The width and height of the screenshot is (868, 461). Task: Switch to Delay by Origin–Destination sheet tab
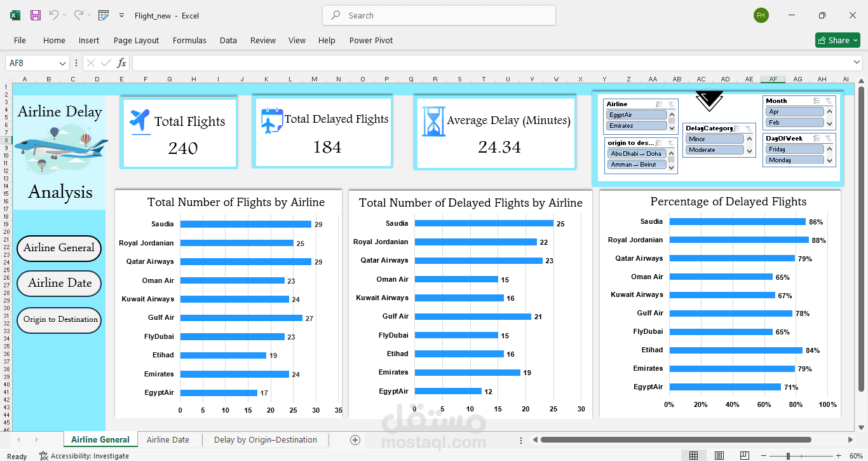click(x=266, y=439)
